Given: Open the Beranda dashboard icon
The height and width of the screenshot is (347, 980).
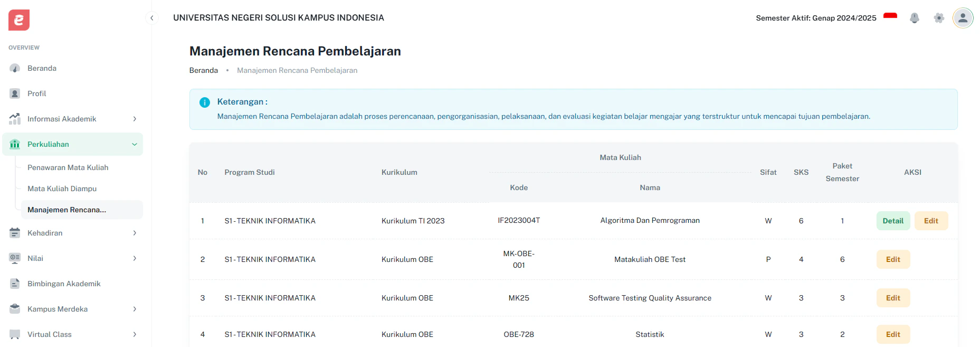Looking at the screenshot, I should tap(15, 68).
